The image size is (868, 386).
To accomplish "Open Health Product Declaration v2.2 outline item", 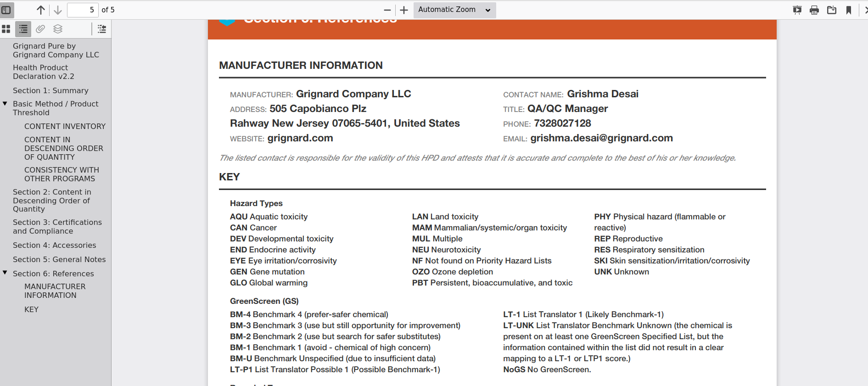I will coord(44,72).
